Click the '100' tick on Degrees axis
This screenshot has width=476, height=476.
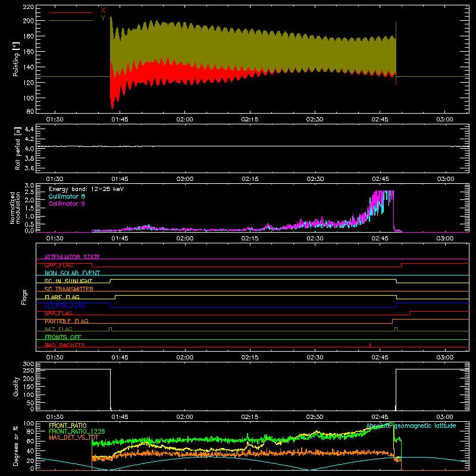(x=29, y=424)
